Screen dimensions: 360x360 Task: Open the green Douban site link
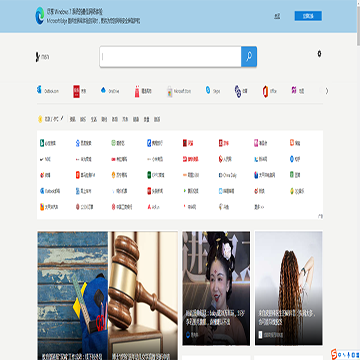pyautogui.click(x=295, y=175)
